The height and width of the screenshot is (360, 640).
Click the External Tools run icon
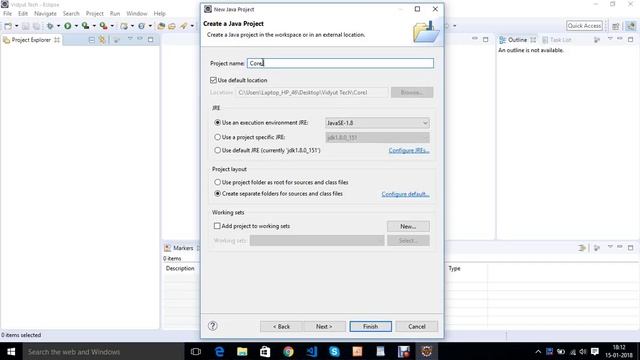click(104, 26)
